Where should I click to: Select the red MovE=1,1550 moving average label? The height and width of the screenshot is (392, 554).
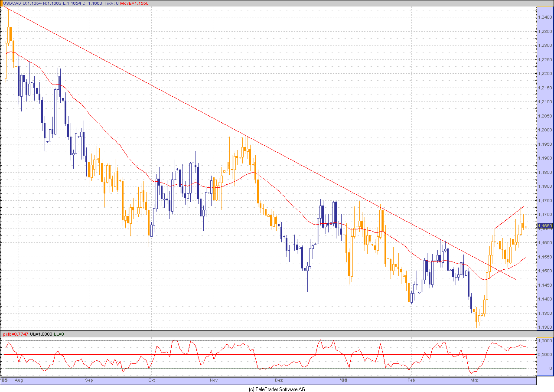134,3
